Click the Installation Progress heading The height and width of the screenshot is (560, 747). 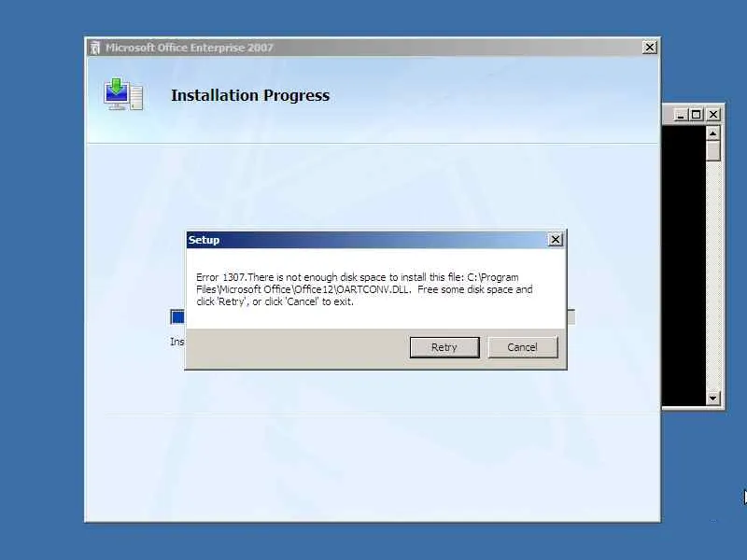[x=250, y=95]
